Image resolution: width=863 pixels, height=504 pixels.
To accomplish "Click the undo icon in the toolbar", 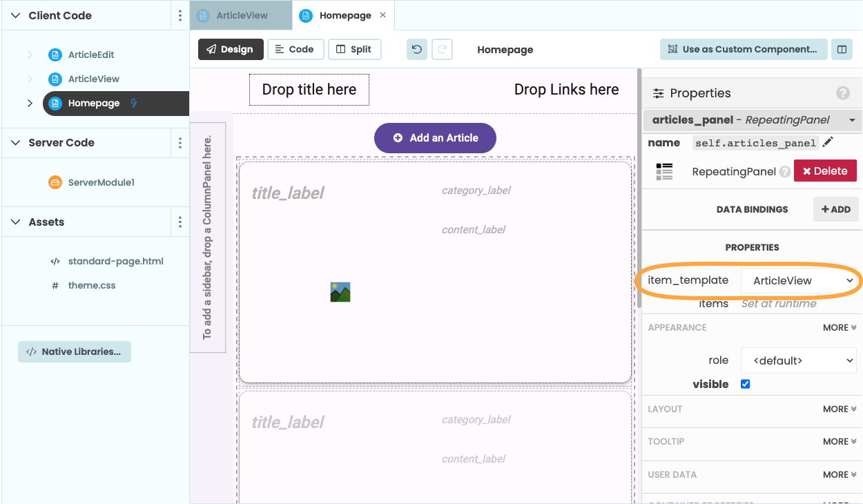I will (x=416, y=49).
